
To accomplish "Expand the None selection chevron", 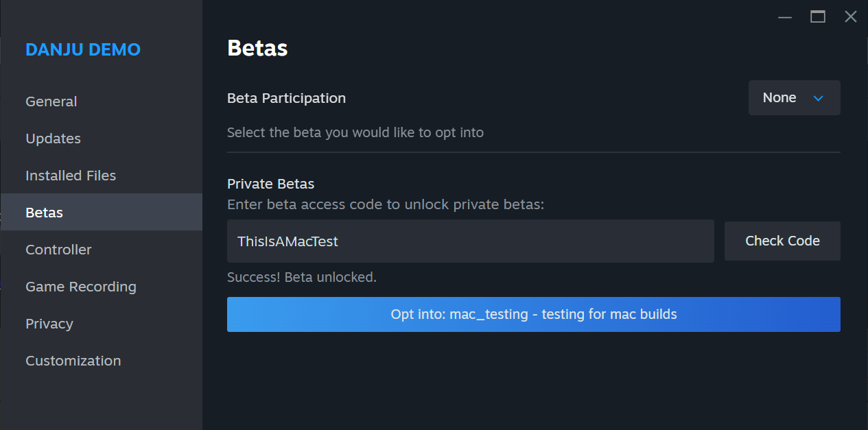I will [x=817, y=97].
